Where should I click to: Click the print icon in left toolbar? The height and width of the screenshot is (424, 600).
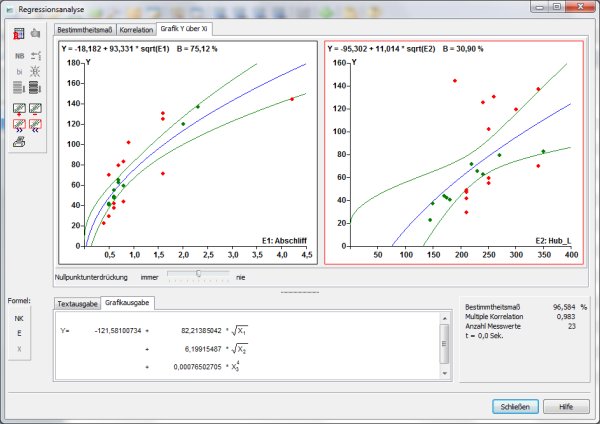(19, 142)
